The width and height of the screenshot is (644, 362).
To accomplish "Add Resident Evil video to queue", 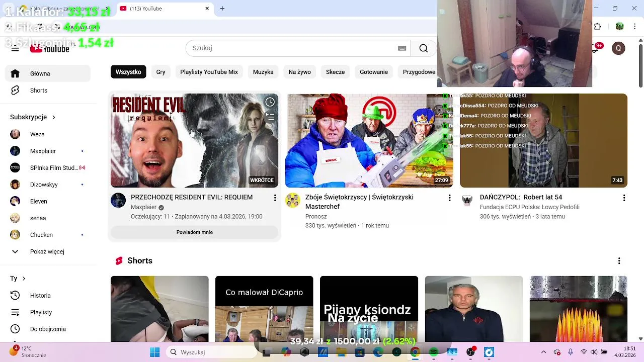I will click(x=270, y=118).
